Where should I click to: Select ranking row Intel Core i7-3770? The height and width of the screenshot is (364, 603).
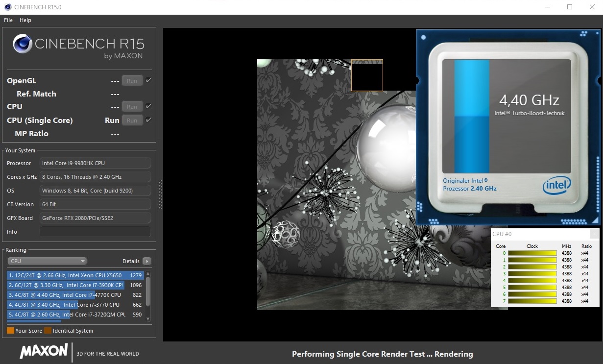[x=75, y=305]
